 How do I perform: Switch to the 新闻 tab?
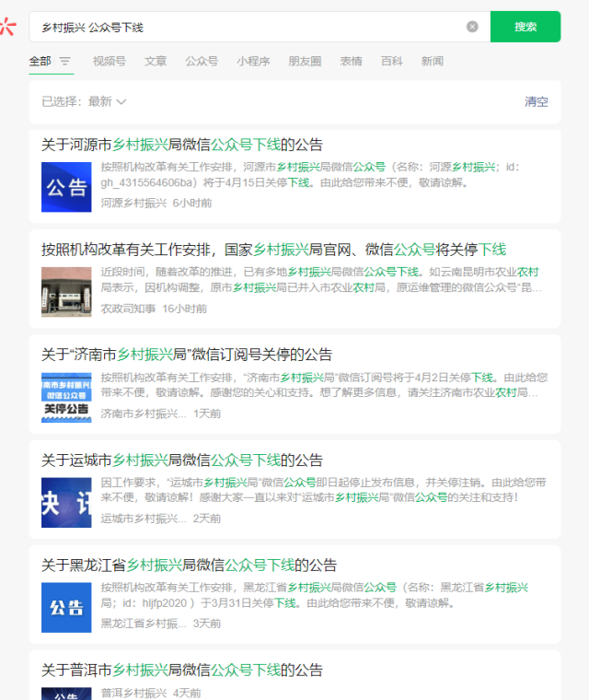click(433, 62)
